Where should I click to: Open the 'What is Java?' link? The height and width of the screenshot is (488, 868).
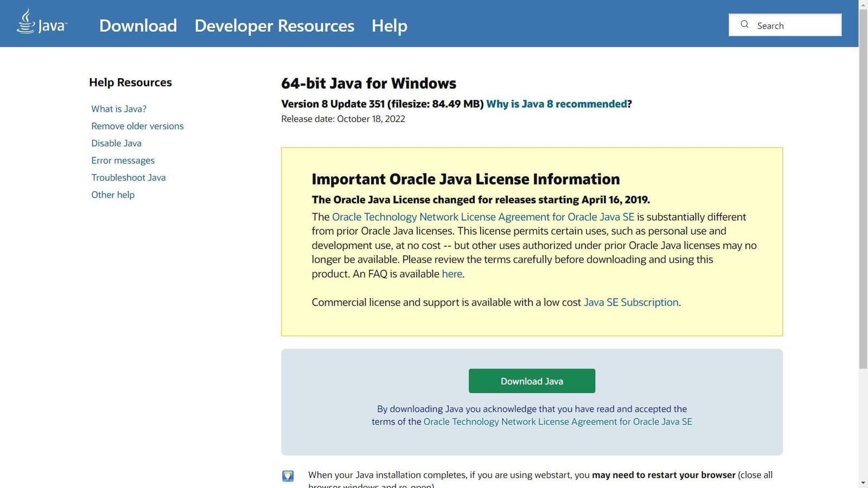click(119, 109)
